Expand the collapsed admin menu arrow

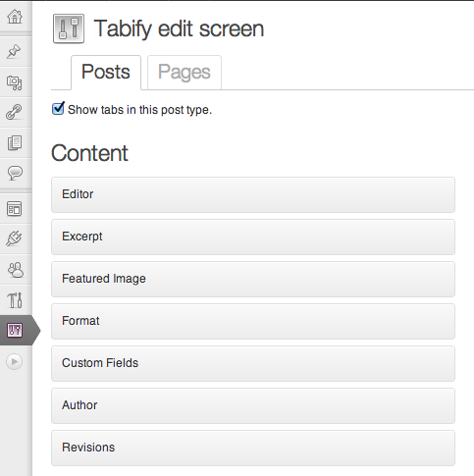(14, 361)
